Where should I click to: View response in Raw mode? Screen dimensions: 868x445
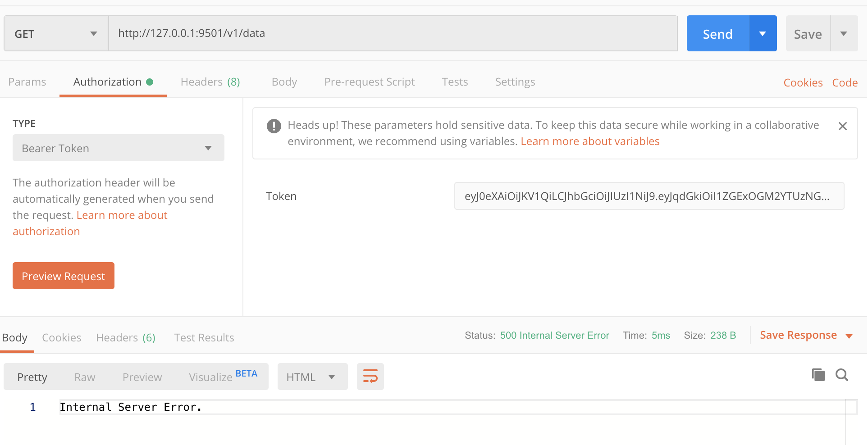coord(85,377)
